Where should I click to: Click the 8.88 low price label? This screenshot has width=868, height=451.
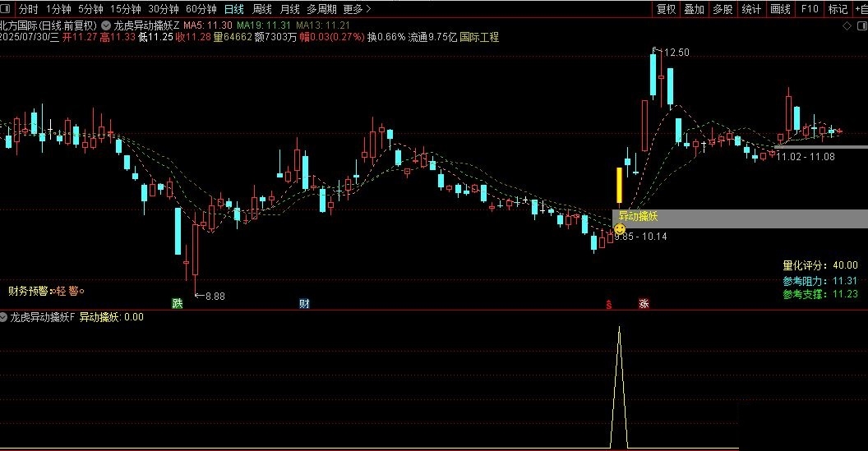pos(215,297)
